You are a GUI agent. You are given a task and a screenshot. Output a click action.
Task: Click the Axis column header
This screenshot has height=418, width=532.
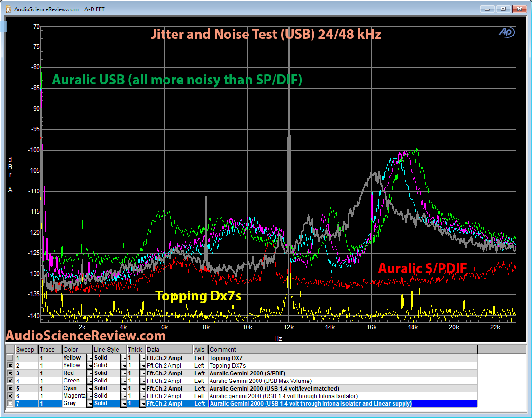coord(201,350)
